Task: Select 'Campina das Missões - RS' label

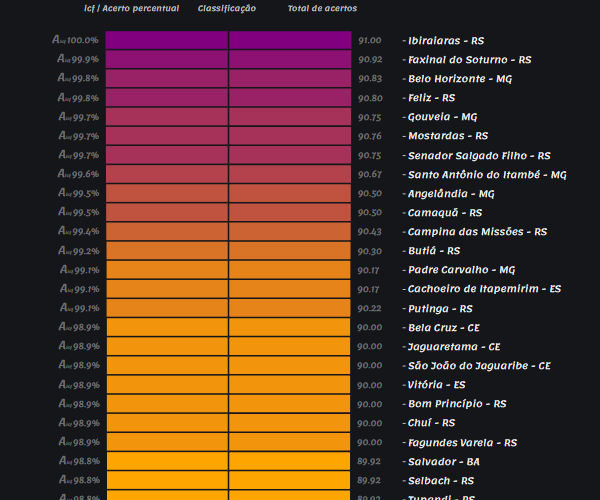Action: tap(478, 232)
